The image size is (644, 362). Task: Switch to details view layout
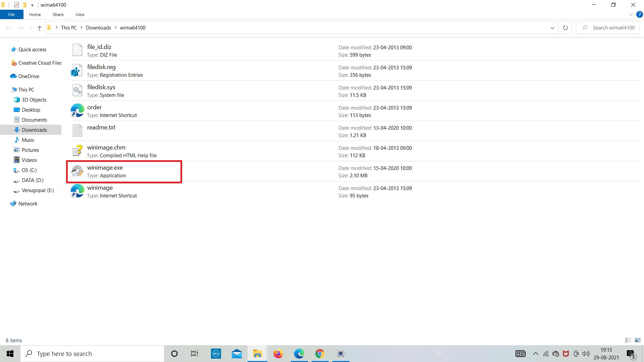pos(628,340)
